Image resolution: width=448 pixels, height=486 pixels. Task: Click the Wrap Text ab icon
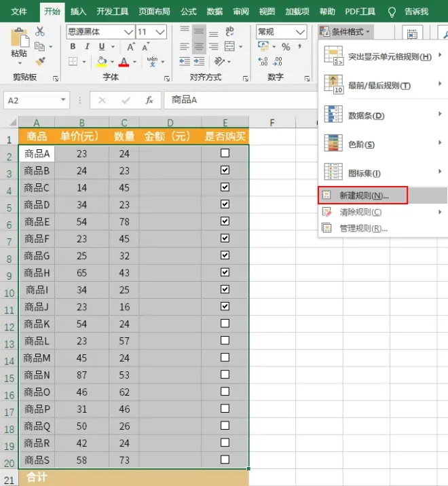229,31
